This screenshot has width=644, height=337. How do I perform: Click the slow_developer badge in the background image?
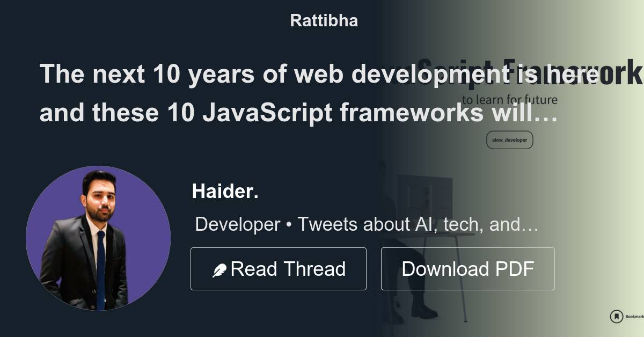[509, 140]
